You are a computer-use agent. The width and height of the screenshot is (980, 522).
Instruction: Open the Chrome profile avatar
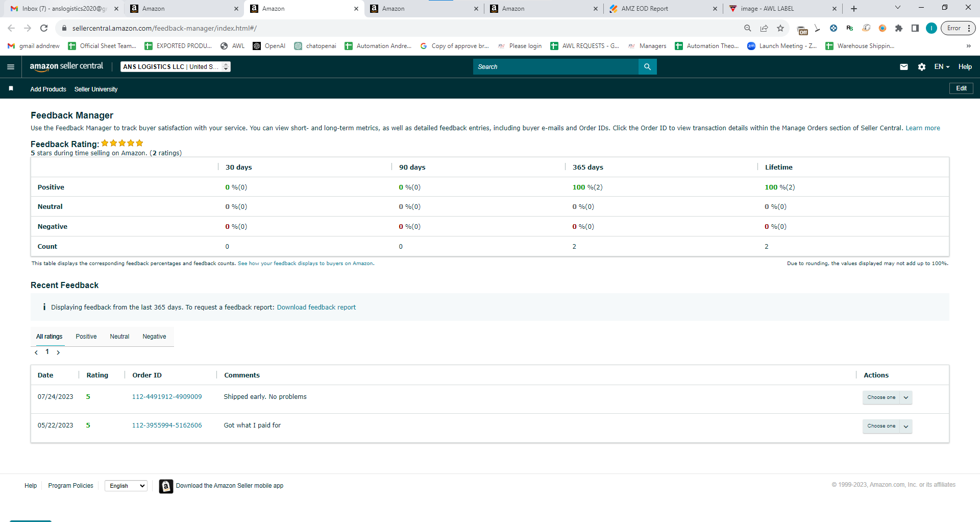[932, 28]
